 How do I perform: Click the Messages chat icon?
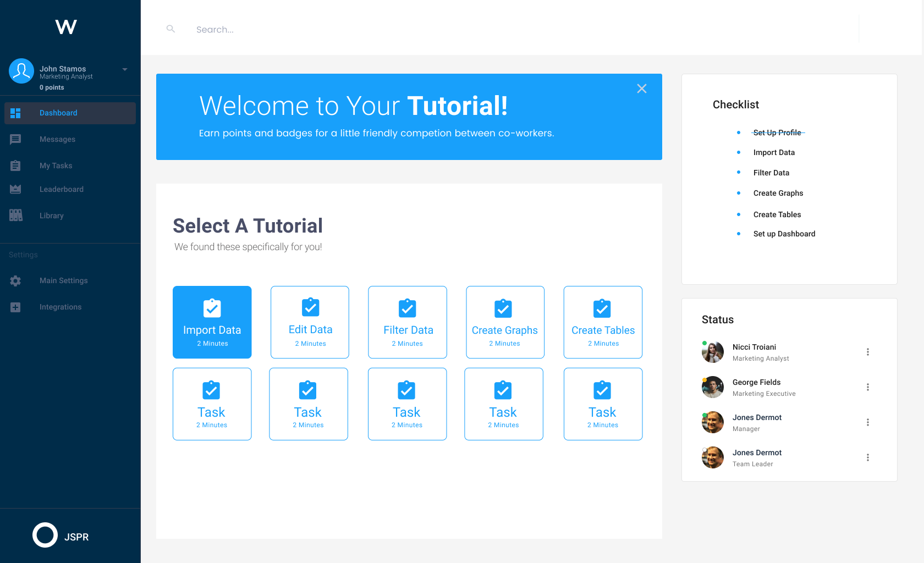click(x=15, y=140)
